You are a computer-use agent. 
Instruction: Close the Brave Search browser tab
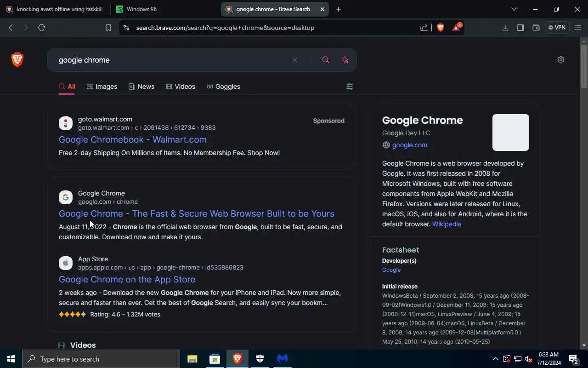(x=322, y=9)
